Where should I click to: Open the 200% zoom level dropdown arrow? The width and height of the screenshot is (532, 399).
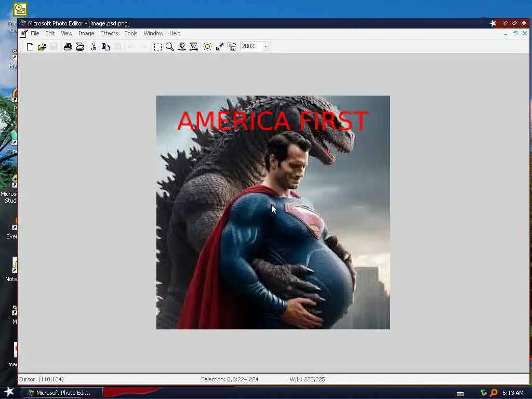265,47
